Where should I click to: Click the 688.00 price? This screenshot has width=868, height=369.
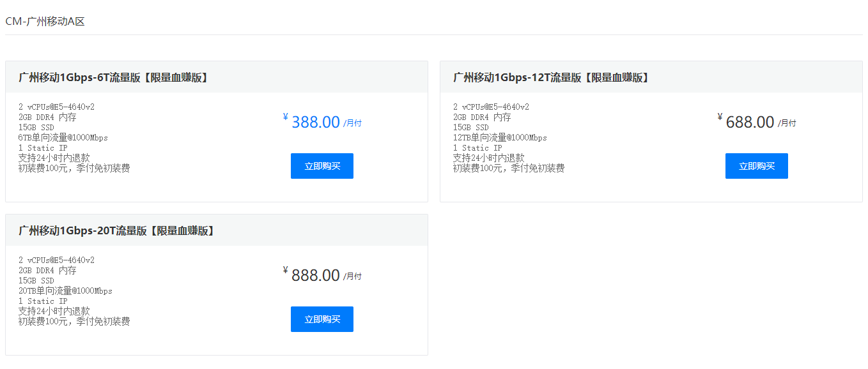pos(750,122)
